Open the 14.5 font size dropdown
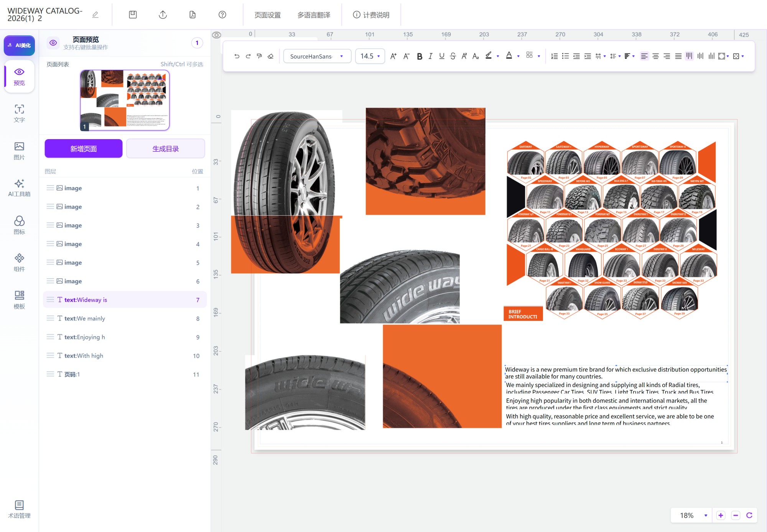This screenshot has width=767, height=532. pyautogui.click(x=370, y=56)
